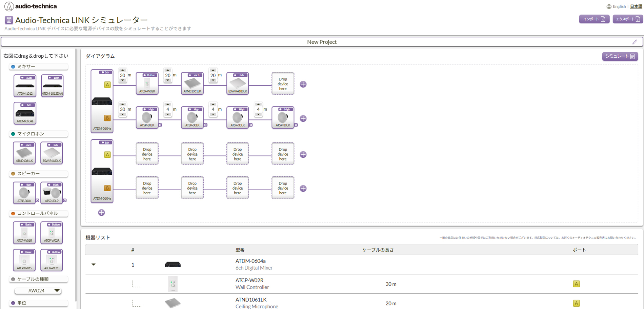Add a new mixer with bottom plus icon
The width and height of the screenshot is (644, 309).
101,213
